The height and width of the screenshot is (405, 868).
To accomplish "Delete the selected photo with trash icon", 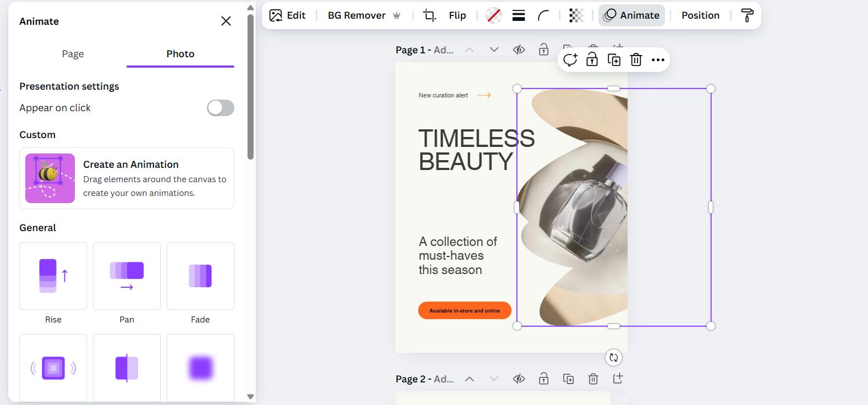I will point(636,60).
